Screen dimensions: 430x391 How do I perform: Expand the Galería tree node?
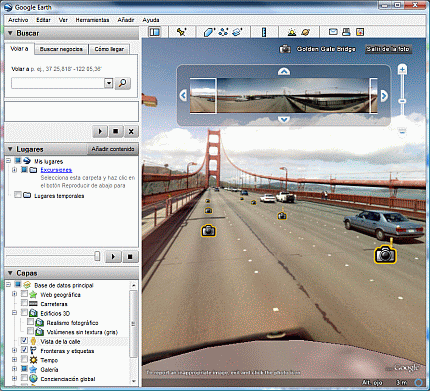click(x=14, y=369)
